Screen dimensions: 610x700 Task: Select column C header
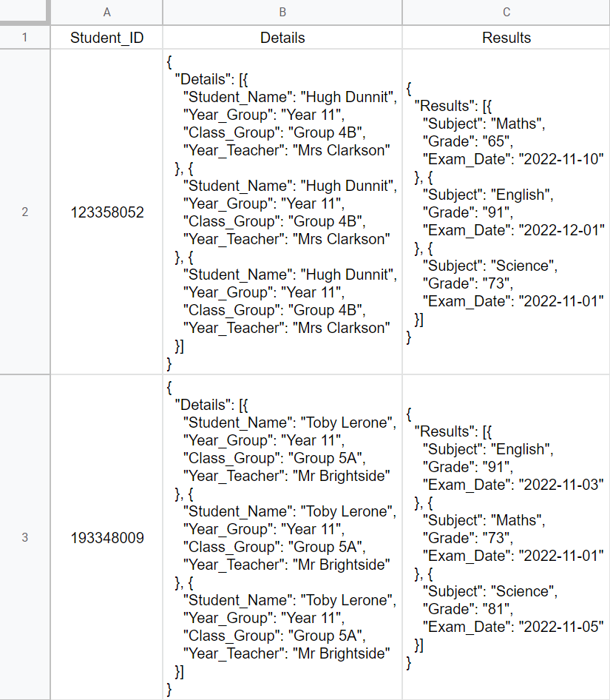506,12
